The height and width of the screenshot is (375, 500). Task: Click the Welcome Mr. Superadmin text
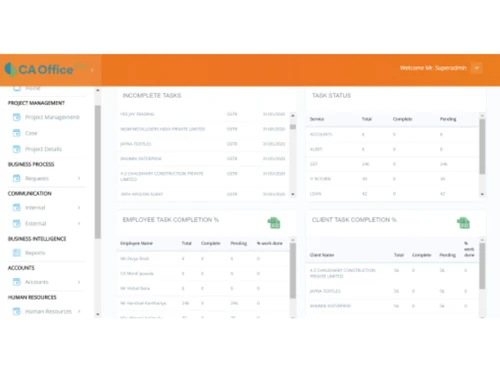coord(433,68)
